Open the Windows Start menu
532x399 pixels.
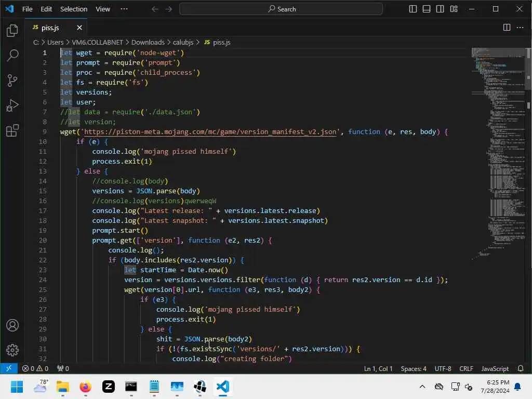click(x=17, y=387)
